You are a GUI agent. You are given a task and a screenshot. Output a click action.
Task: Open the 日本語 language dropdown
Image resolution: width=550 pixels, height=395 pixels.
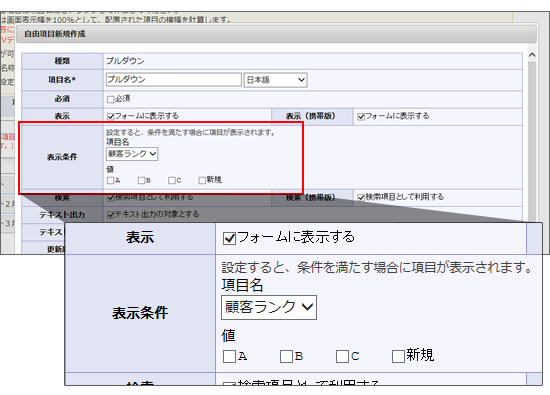[x=275, y=80]
